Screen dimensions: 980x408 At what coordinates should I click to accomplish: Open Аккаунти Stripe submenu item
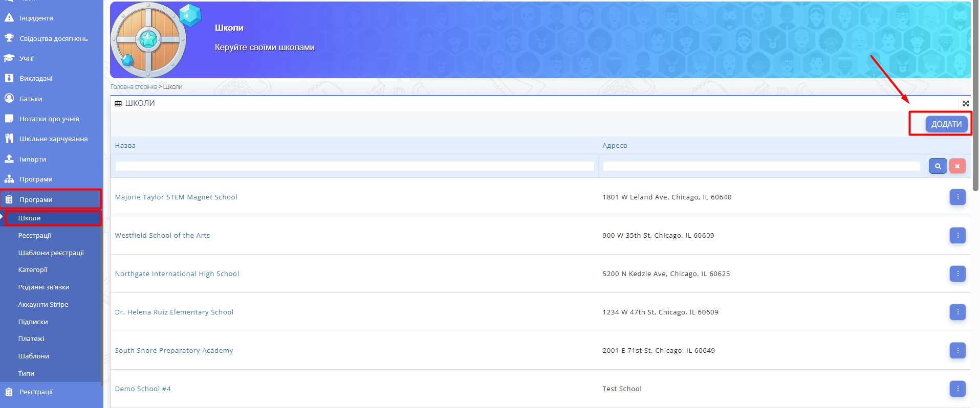point(43,305)
